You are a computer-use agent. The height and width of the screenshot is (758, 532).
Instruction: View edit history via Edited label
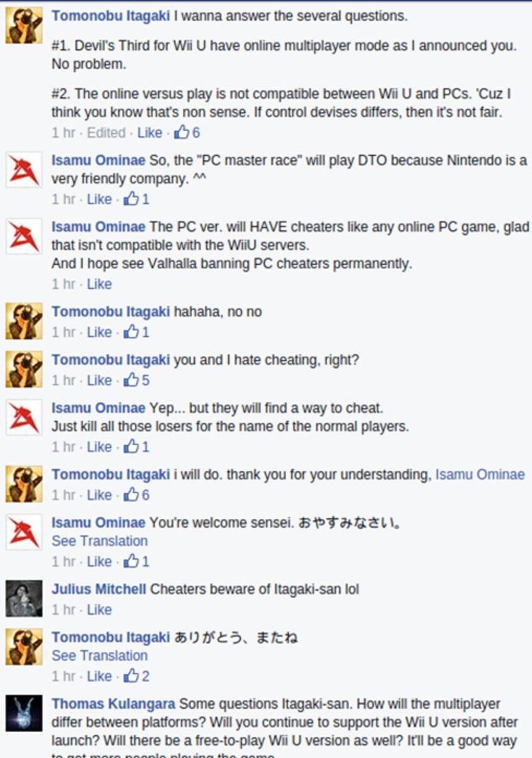(x=106, y=132)
